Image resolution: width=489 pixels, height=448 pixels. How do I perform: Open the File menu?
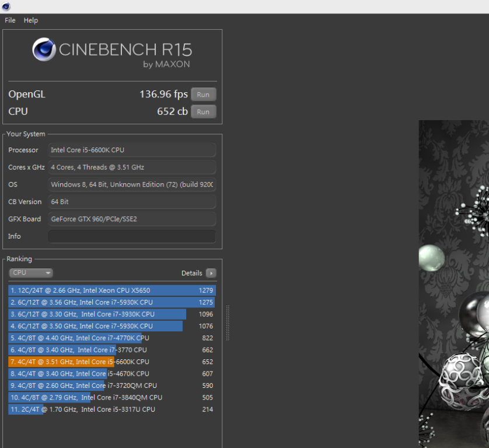coord(10,20)
